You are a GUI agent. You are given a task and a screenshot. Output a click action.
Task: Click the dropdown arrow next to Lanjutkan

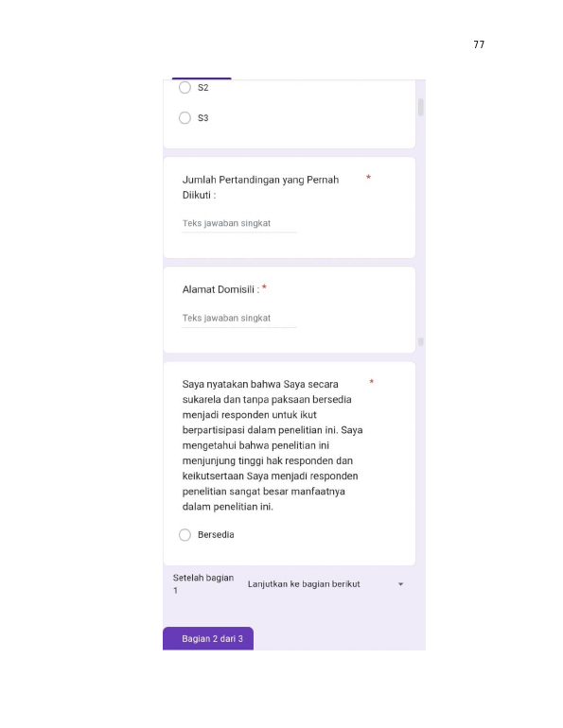coord(400,584)
